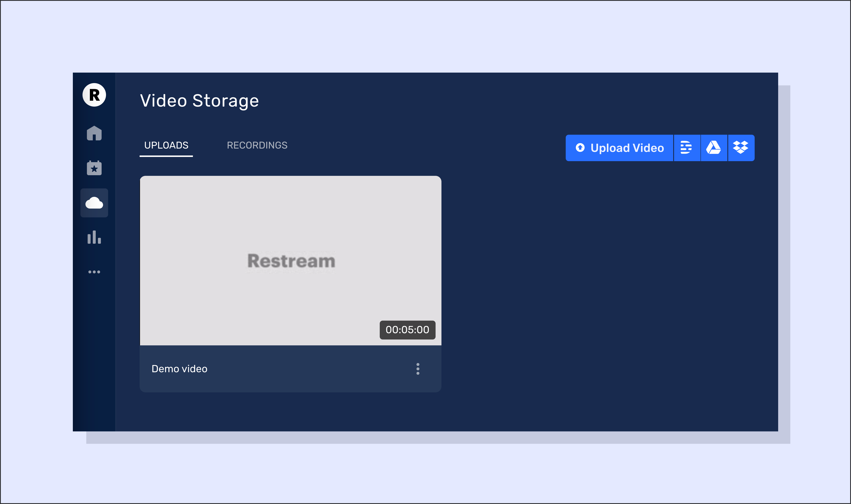The image size is (851, 504).
Task: Click the Restream R logo
Action: [94, 95]
